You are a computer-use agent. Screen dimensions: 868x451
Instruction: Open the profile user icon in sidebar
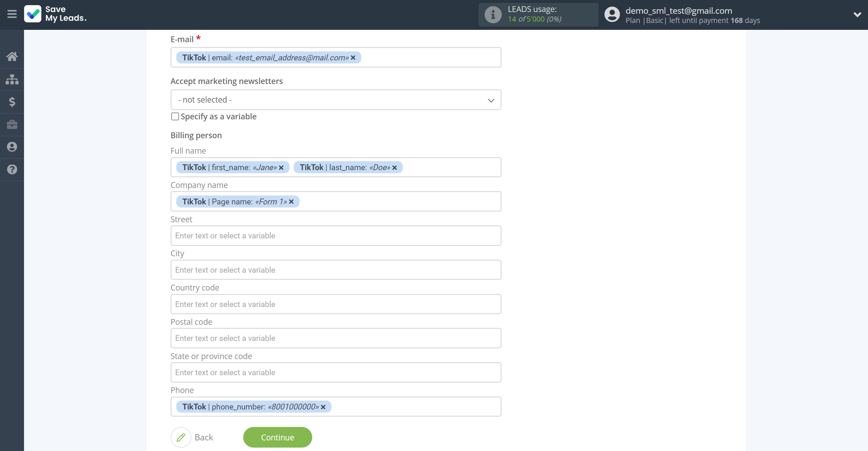tap(12, 147)
